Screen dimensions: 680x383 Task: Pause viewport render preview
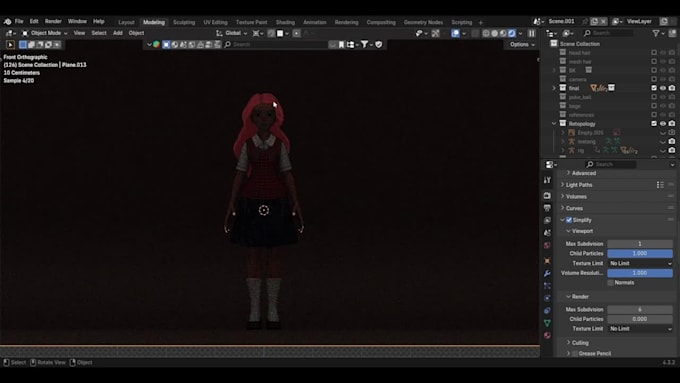532,33
